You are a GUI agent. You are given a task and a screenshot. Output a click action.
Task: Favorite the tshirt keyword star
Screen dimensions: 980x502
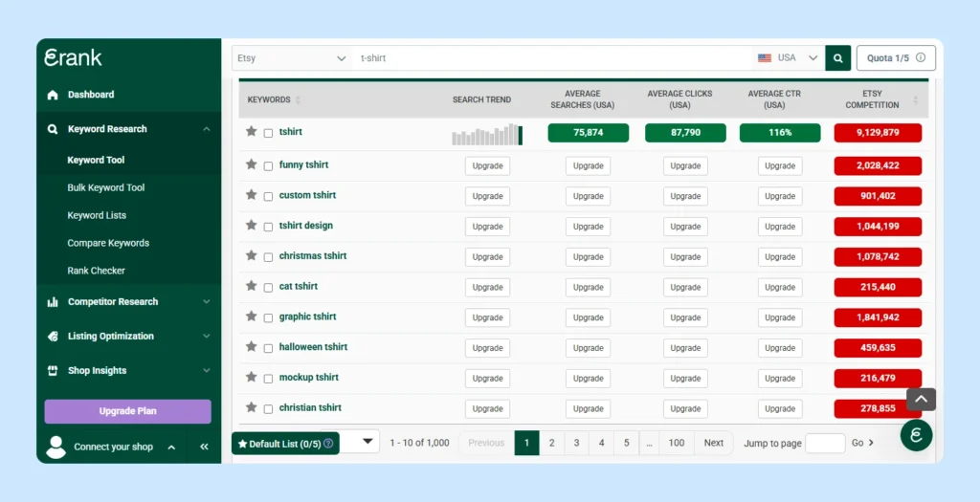(252, 131)
